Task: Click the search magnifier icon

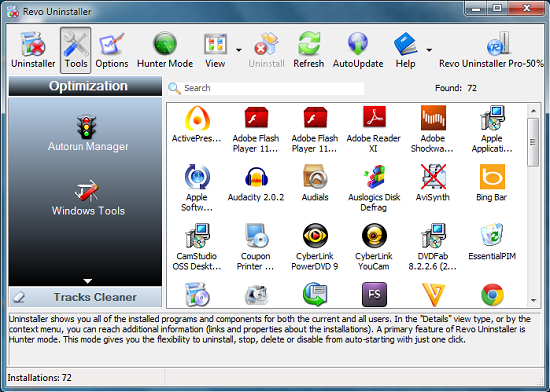Action: (x=174, y=88)
